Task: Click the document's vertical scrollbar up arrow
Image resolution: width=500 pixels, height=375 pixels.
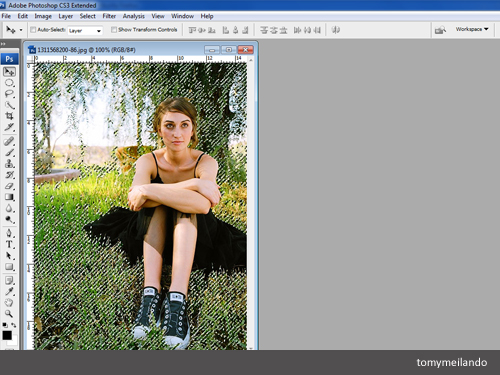Action: click(x=251, y=60)
